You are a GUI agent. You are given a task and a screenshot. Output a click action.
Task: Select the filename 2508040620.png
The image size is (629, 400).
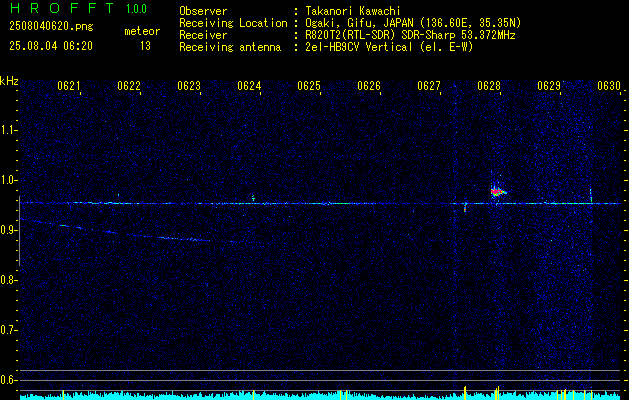(51, 27)
